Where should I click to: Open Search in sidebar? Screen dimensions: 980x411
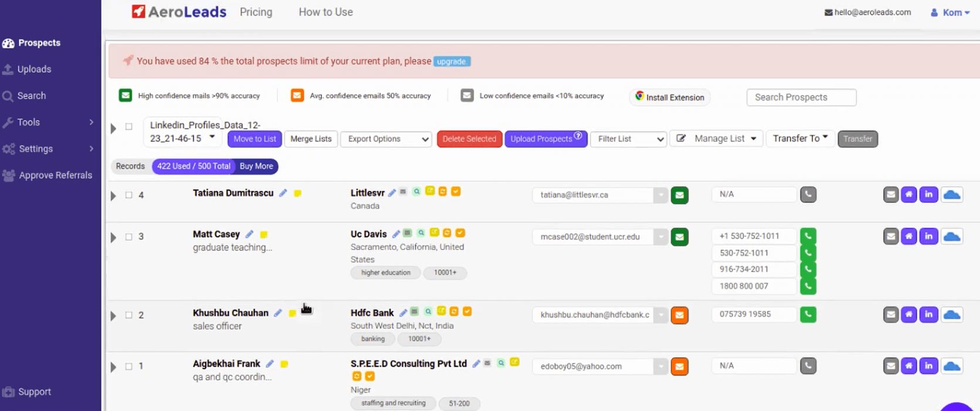coord(24,96)
